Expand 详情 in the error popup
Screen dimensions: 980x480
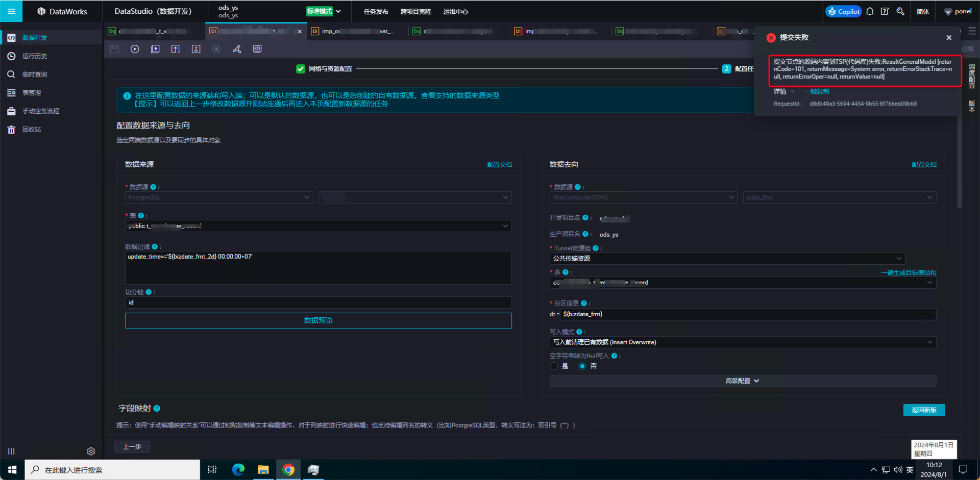coord(784,92)
